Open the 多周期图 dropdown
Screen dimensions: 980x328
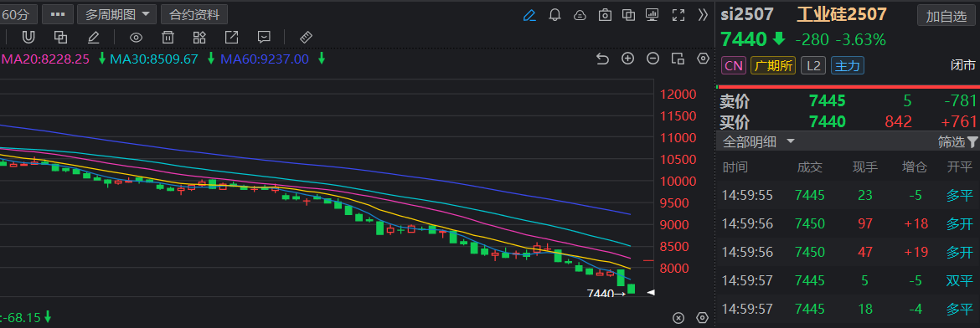118,13
